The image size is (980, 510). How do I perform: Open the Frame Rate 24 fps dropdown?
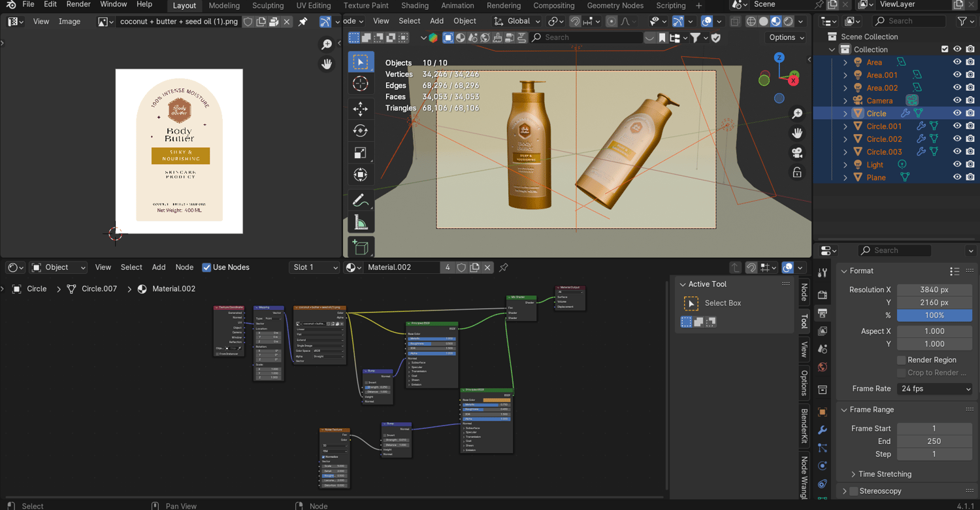coord(935,388)
